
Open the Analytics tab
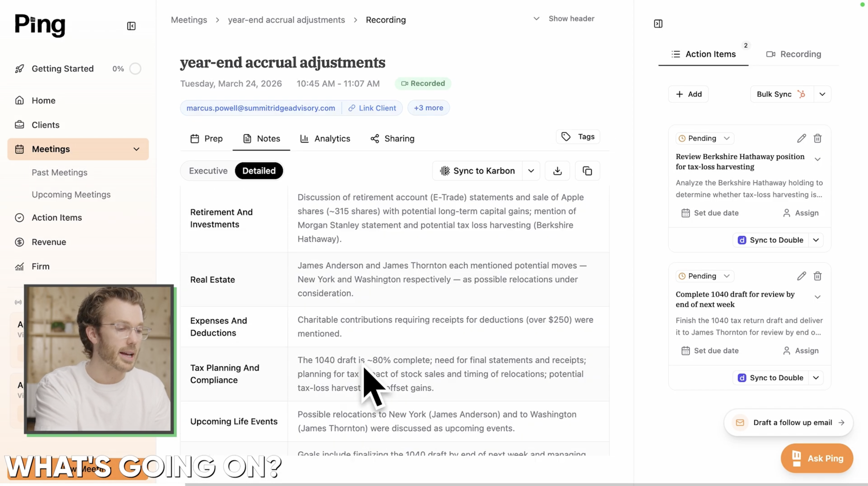(325, 138)
